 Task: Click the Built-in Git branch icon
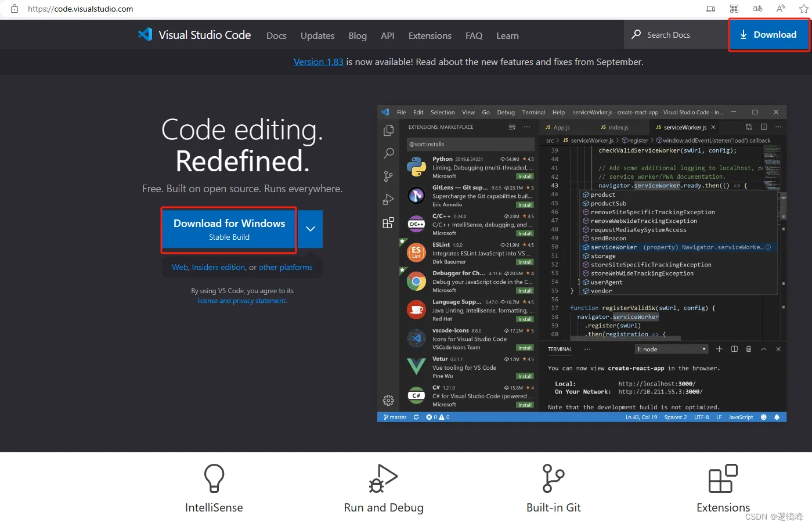[x=553, y=478]
